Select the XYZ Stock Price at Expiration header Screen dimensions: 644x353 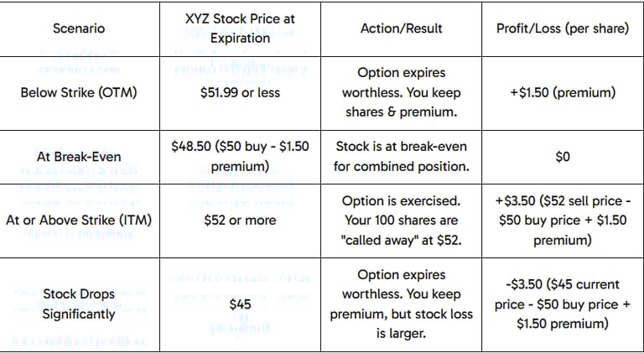coord(240,29)
